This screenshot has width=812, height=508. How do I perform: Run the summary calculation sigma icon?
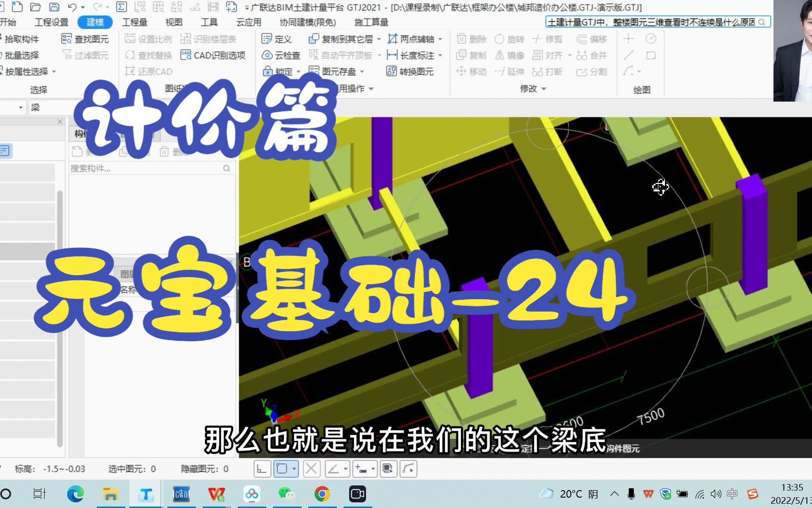[121, 7]
